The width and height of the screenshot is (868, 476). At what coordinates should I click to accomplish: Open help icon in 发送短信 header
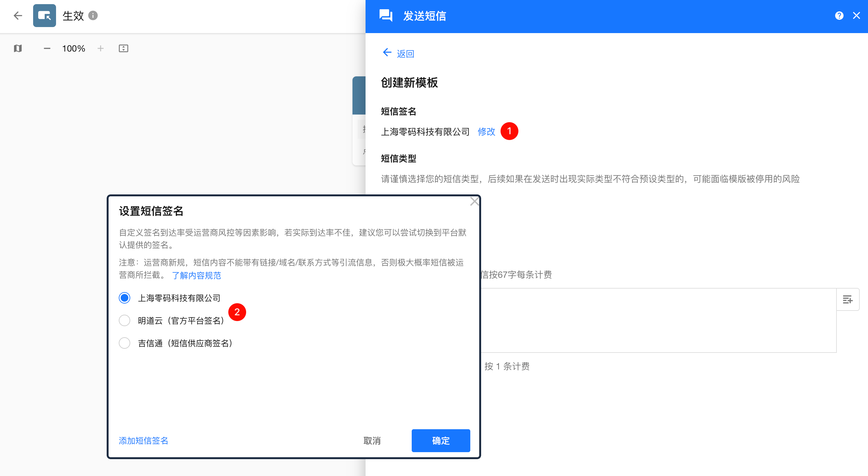click(x=839, y=16)
